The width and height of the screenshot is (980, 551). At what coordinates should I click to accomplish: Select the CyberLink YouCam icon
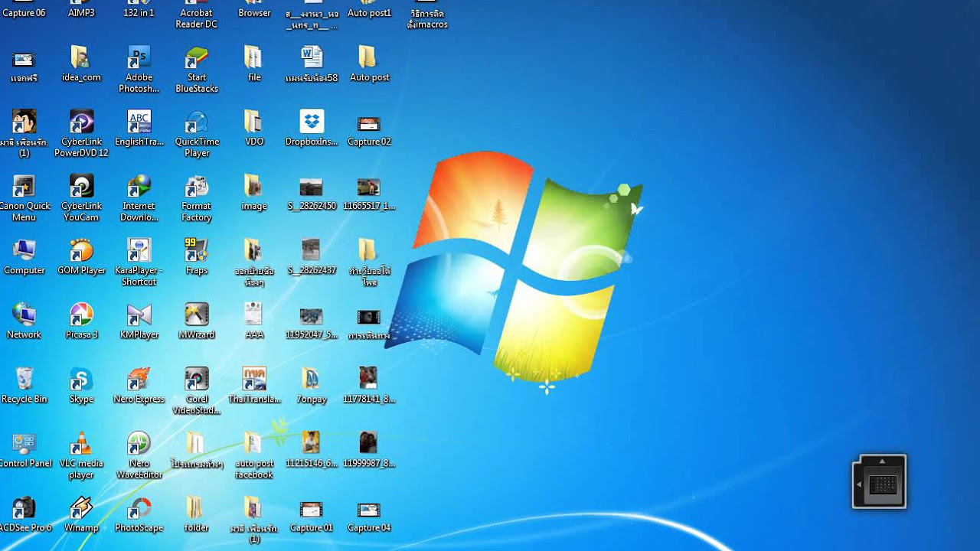[x=81, y=187]
